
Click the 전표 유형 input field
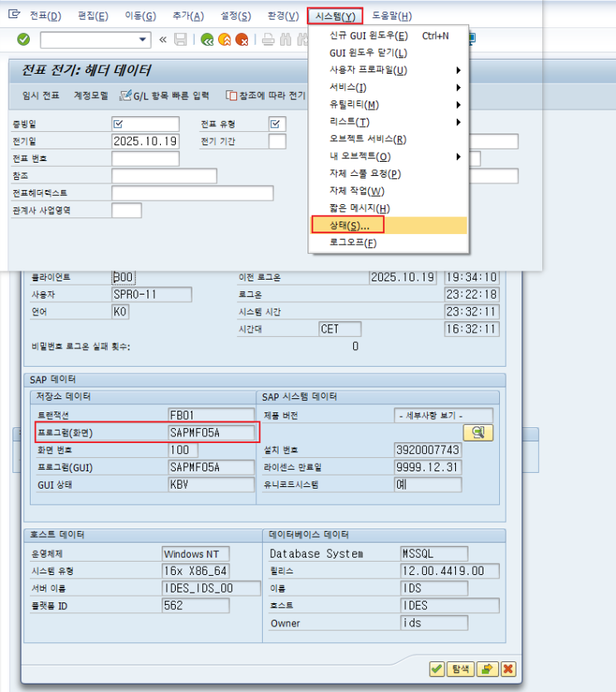tap(278, 124)
